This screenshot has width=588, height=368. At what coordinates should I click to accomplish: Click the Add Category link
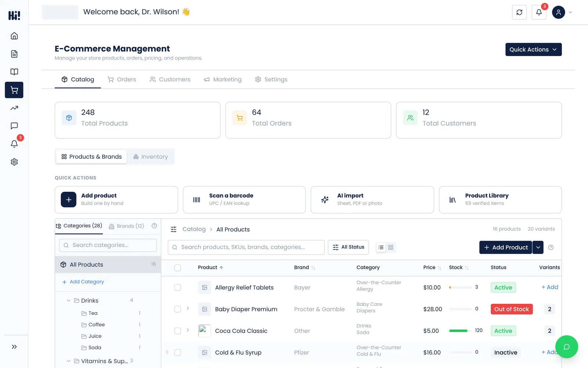tap(83, 282)
